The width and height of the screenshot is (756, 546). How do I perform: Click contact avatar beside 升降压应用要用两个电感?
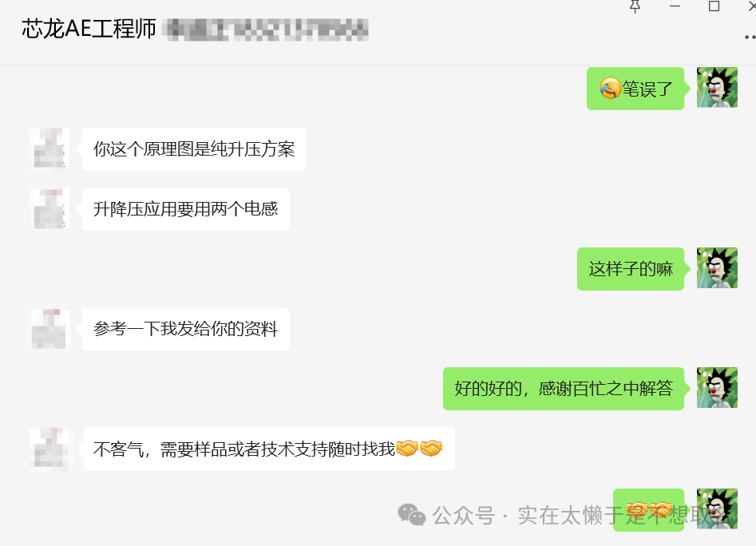49,208
